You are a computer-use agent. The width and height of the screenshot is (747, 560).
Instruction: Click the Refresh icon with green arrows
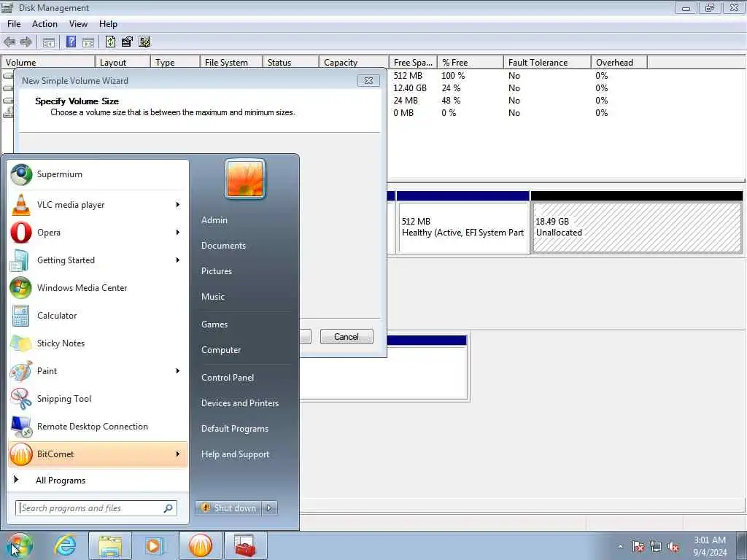110,42
